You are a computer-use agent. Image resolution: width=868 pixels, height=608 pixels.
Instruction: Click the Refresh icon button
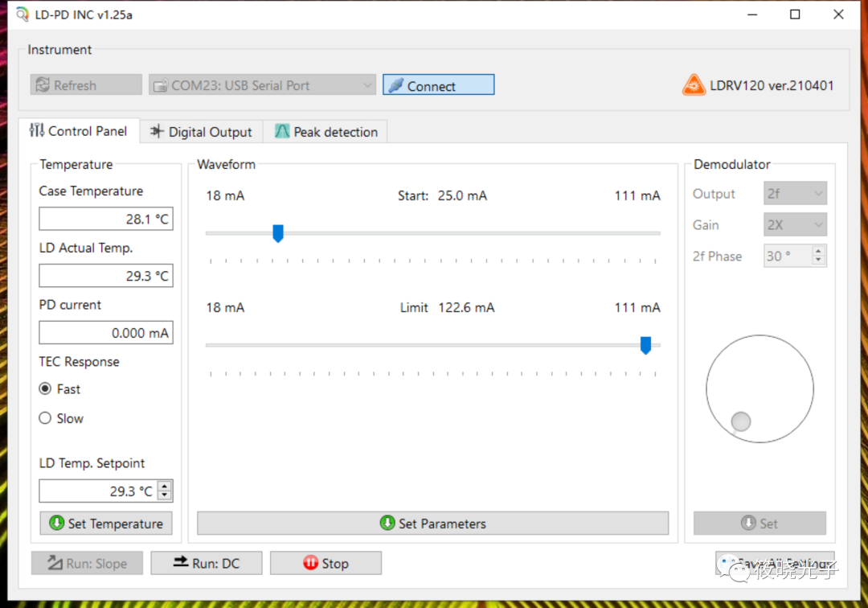point(86,85)
